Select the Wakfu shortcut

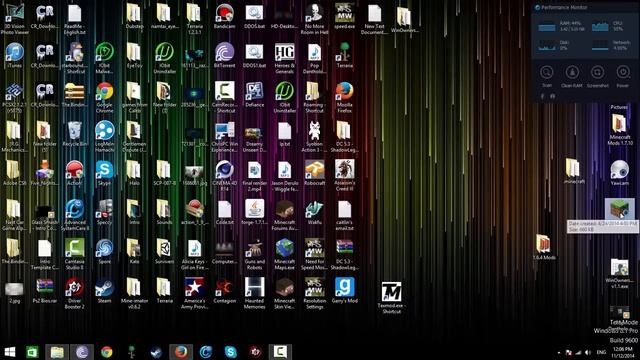coord(314,212)
